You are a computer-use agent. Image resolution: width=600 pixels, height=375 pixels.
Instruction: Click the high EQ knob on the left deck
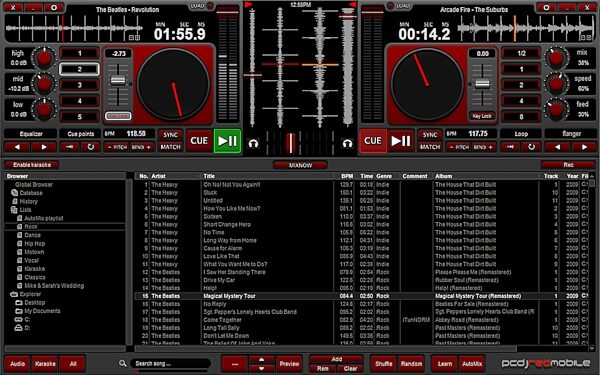coord(44,58)
